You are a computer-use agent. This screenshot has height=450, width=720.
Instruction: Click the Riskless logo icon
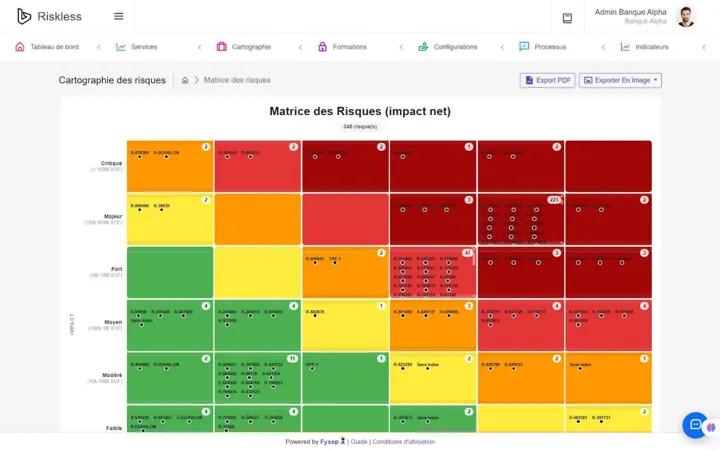pyautogui.click(x=24, y=16)
